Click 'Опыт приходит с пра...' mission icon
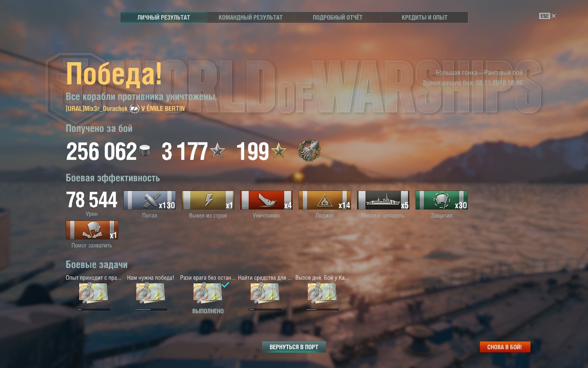 tap(94, 293)
